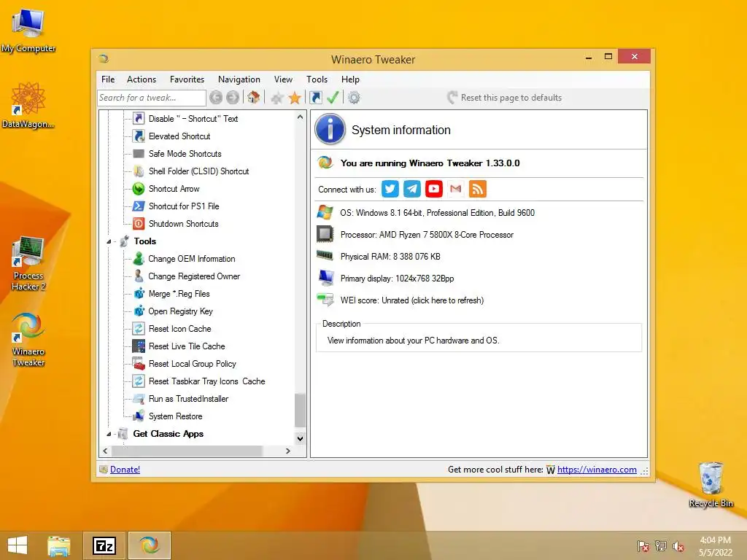Viewport: 747px width, 560px height.
Task: Open the View menu
Action: (283, 79)
